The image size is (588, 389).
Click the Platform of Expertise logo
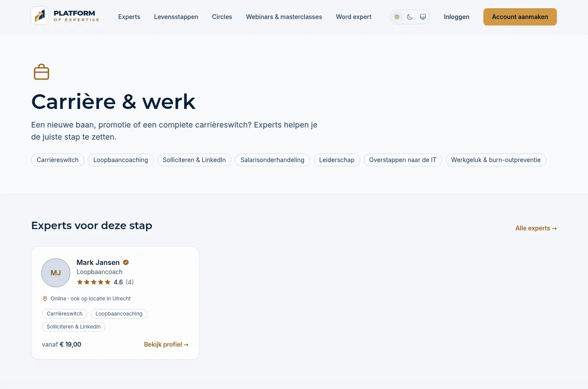tap(65, 16)
